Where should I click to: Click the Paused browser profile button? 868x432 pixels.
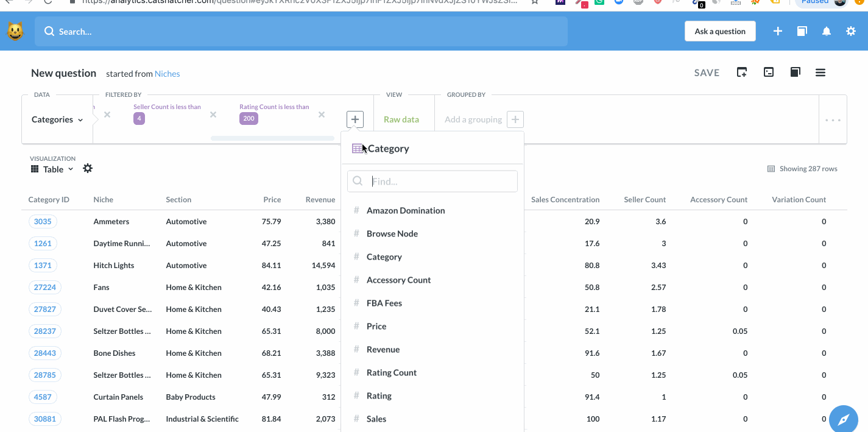822,2
